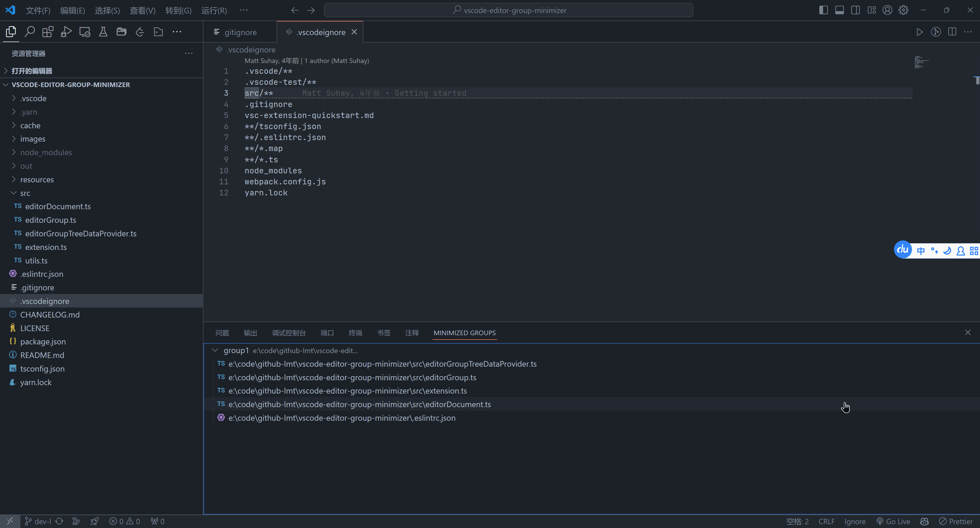Open the Extensions grid icon
Screen dimensions: 980x528
pos(48,31)
